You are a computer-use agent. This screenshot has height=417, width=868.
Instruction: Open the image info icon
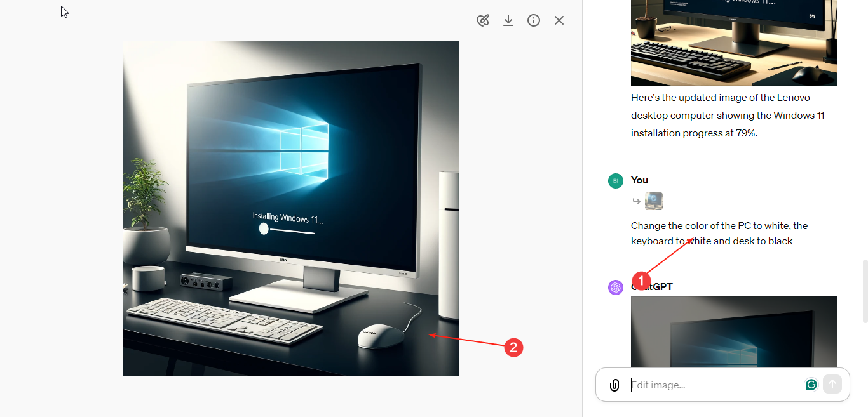click(534, 20)
